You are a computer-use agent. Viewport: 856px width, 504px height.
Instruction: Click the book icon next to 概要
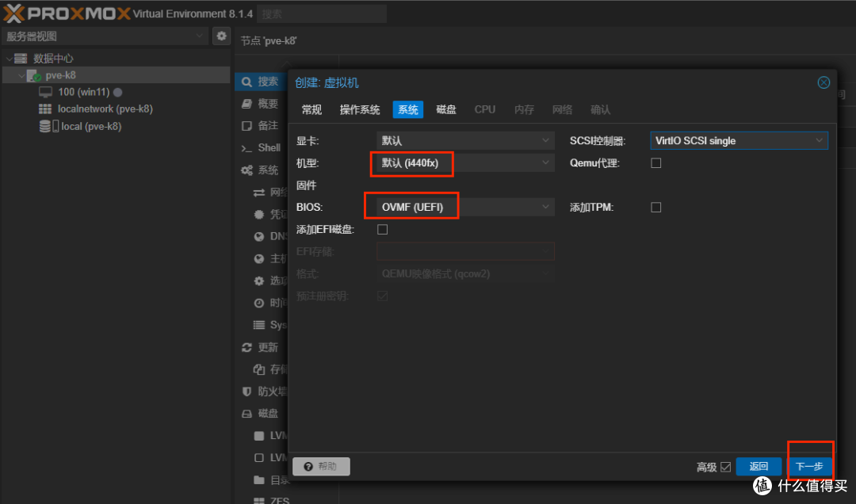(x=246, y=104)
